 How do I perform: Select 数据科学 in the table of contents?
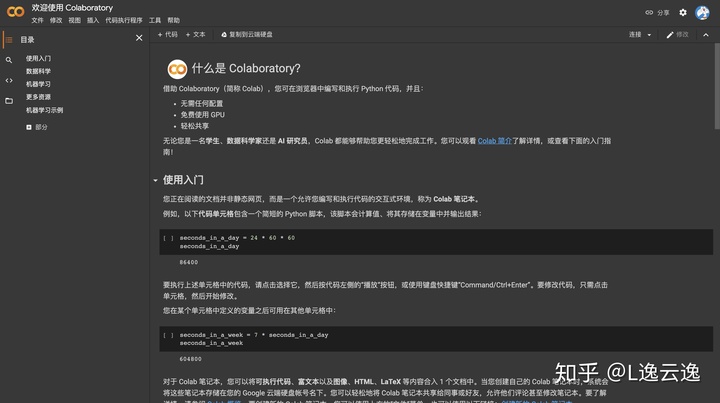point(38,71)
